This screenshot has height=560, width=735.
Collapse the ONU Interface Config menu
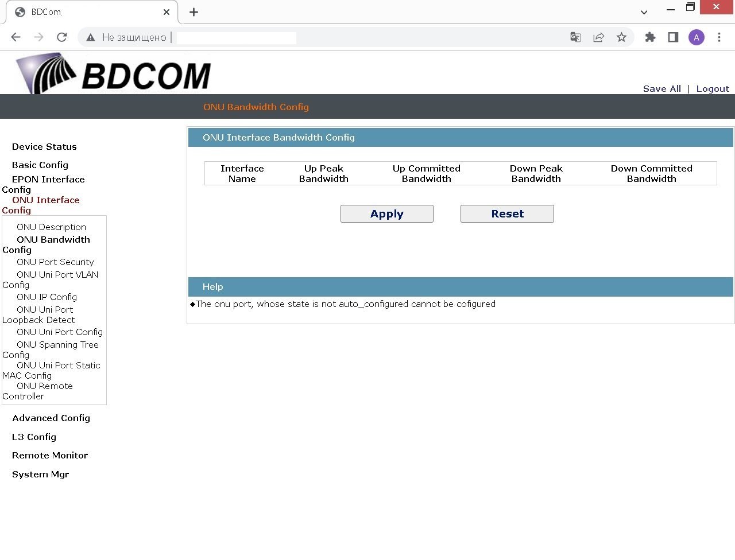[41, 205]
